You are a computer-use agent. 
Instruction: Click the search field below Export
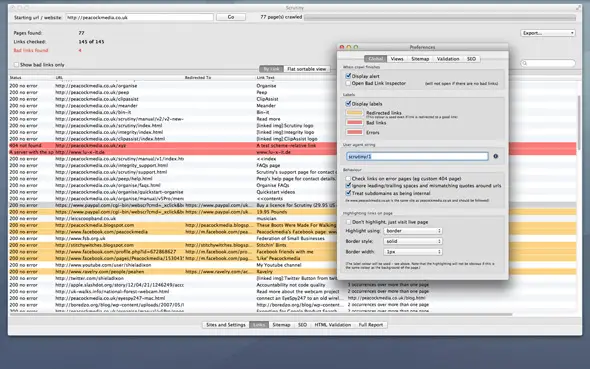pyautogui.click(x=548, y=63)
